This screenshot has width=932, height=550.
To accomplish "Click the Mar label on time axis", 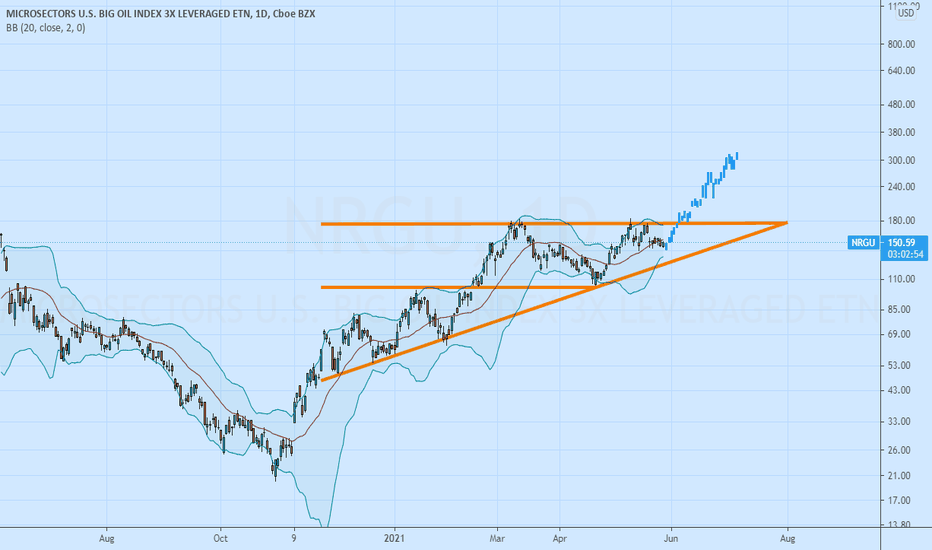I will (x=497, y=539).
